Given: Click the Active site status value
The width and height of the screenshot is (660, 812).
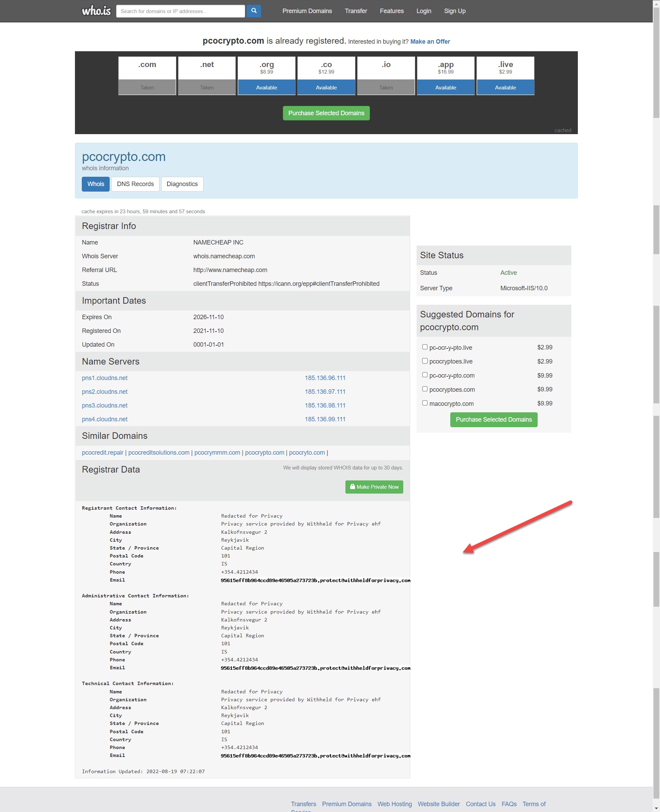Looking at the screenshot, I should point(508,273).
